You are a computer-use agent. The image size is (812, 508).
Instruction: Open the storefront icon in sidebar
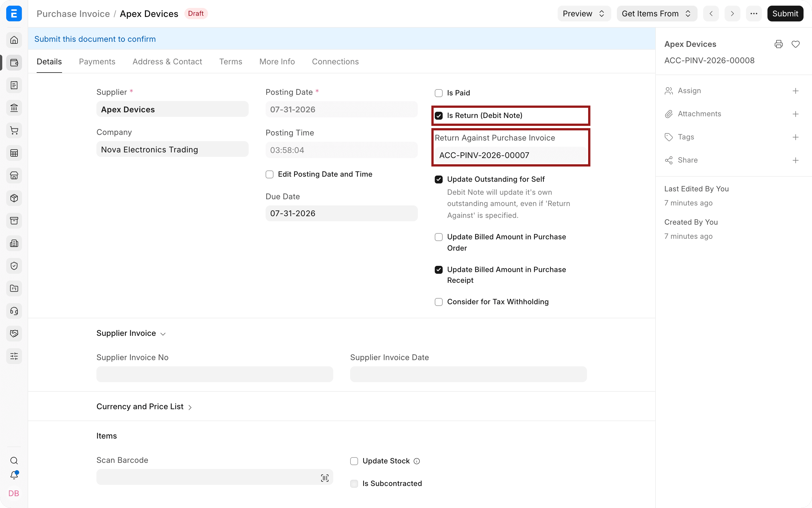14,175
